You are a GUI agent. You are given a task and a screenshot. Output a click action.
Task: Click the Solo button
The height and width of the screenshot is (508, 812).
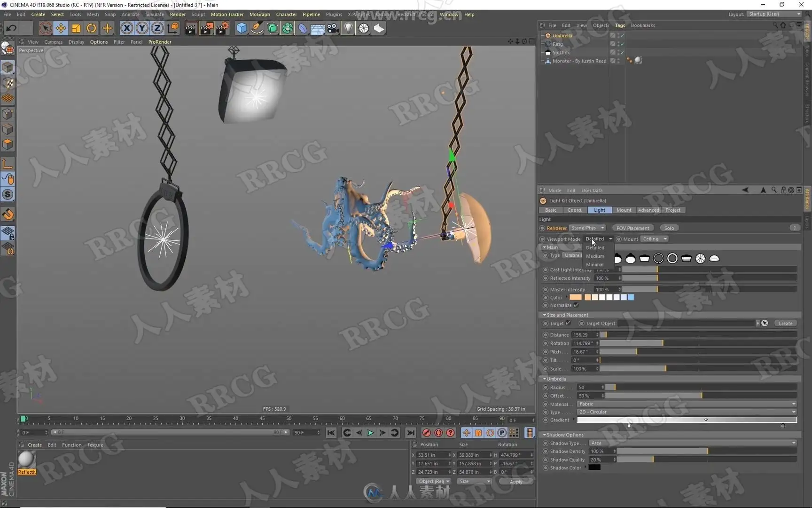(x=669, y=228)
